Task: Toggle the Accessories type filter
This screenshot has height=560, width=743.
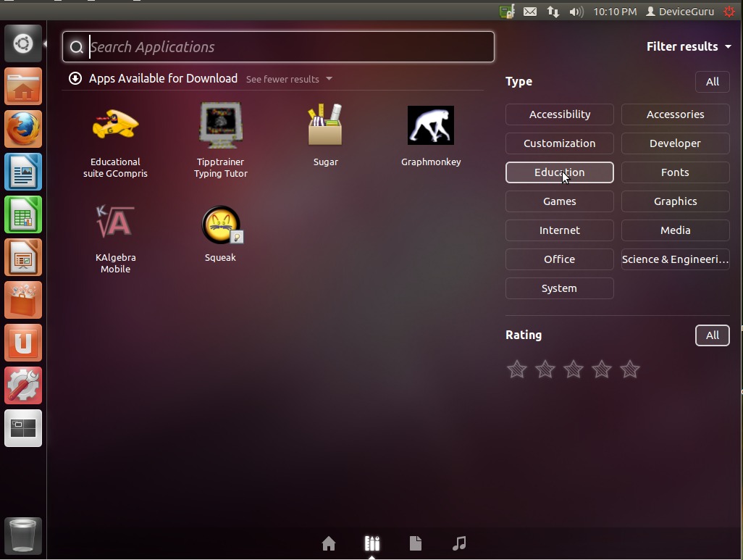Action: tap(675, 114)
